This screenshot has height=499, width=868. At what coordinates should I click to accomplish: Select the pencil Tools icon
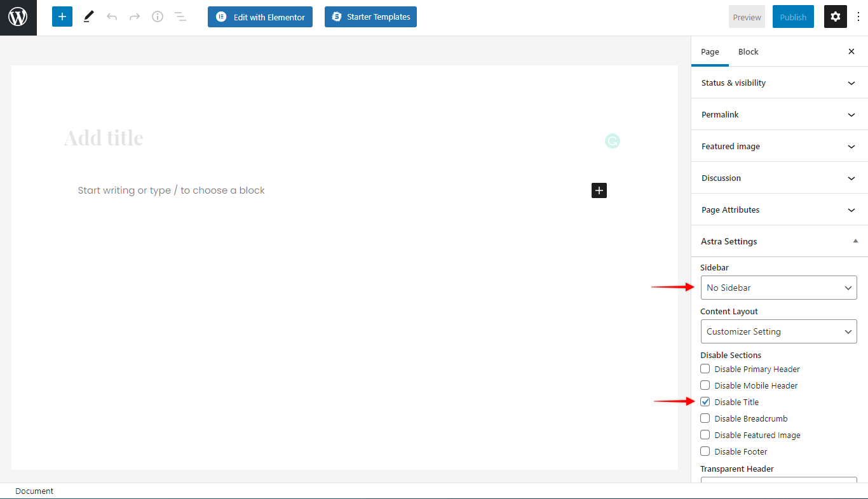coord(88,17)
